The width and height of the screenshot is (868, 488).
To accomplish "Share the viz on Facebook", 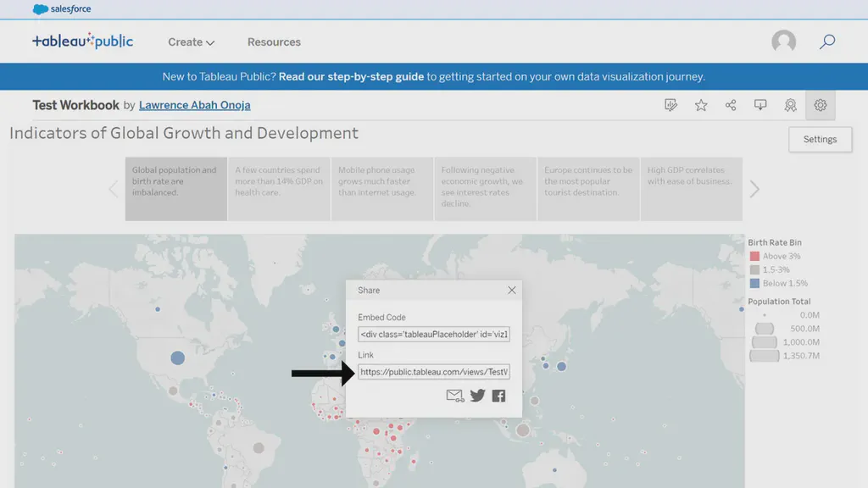I will tap(498, 395).
